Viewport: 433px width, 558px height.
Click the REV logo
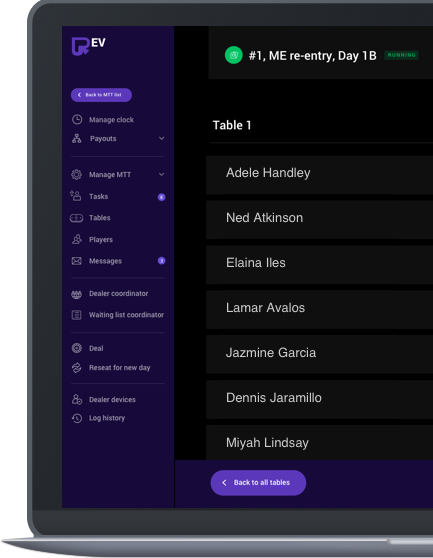[x=89, y=46]
